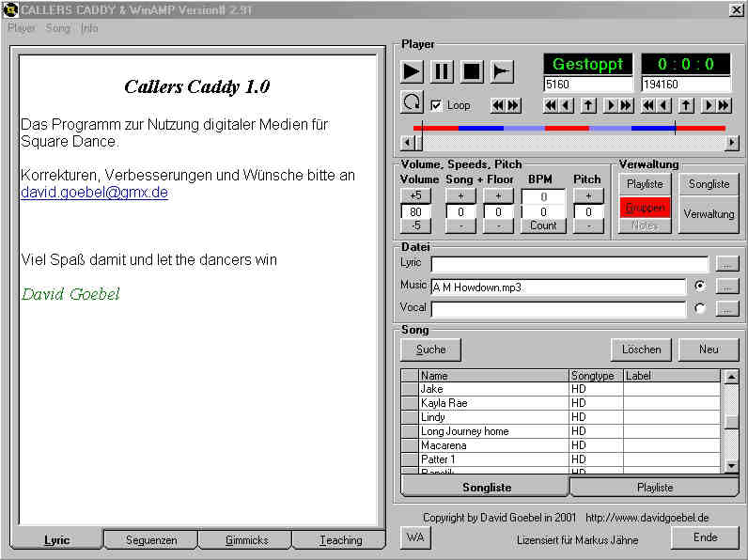Click the Neu button to add a song

point(709,350)
